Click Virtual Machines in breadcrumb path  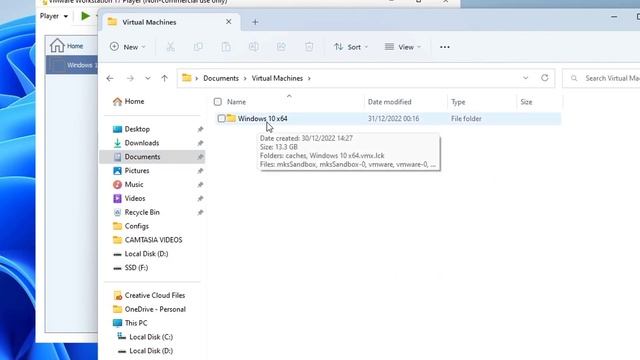(277, 78)
